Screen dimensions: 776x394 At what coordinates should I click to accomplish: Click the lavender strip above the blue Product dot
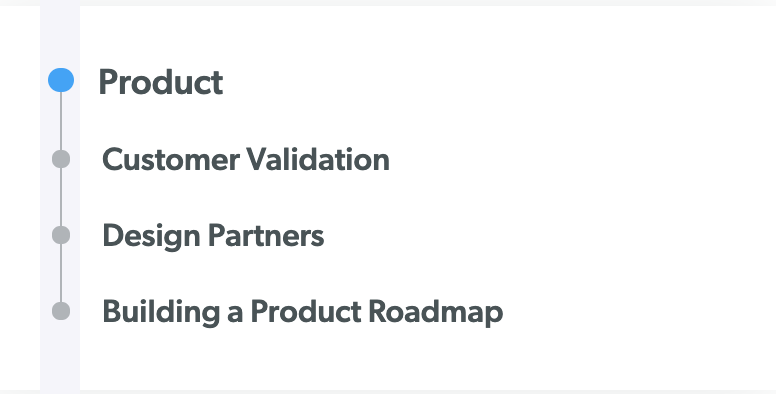coord(60,37)
